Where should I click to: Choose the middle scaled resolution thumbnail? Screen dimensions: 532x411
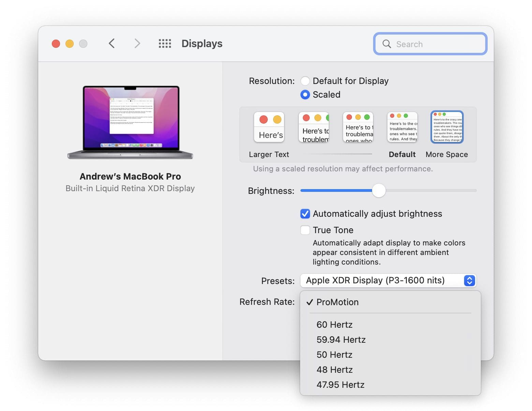click(x=358, y=127)
